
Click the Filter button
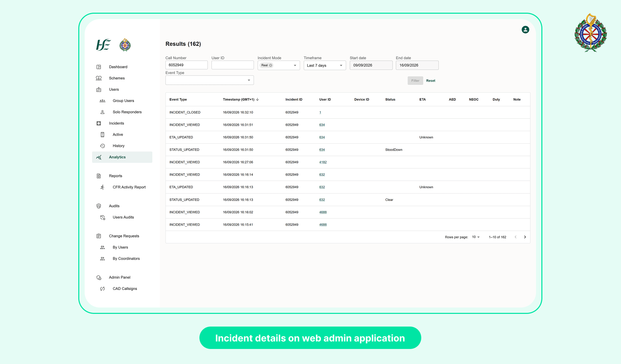(x=415, y=81)
